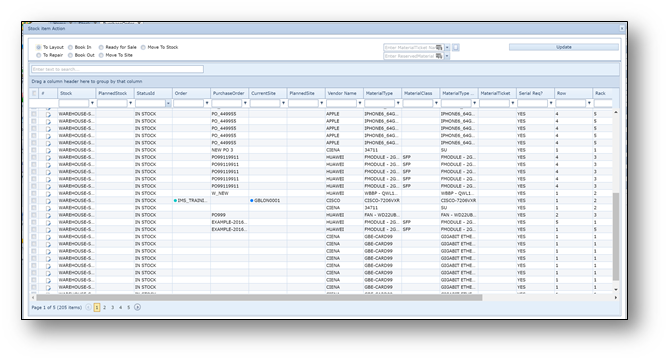670x362 pixels.
Task: Tick the select-all checkbox in header
Action: 34,93
